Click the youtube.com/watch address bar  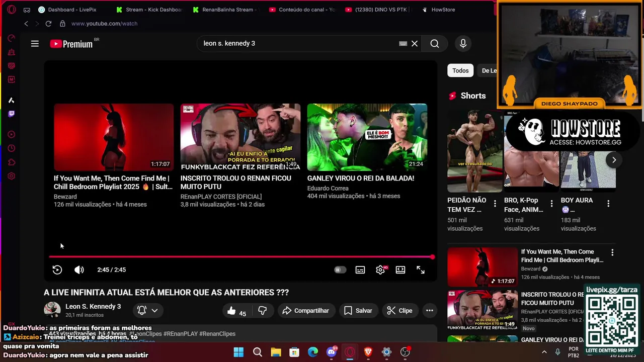(x=104, y=24)
